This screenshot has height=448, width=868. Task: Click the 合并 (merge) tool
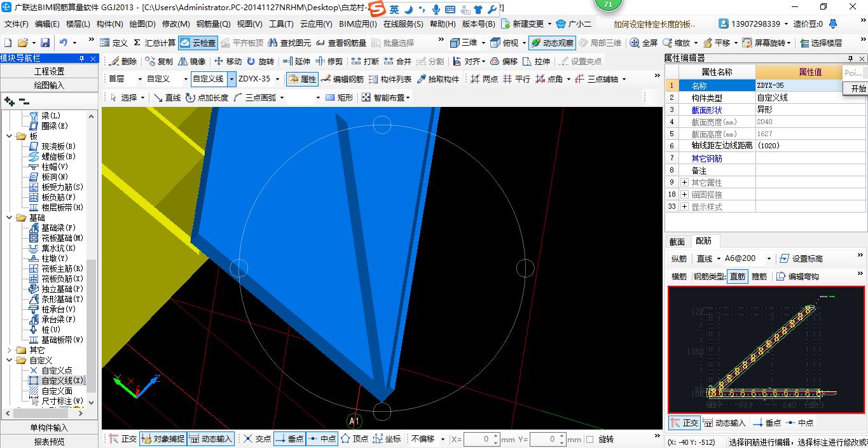point(398,62)
